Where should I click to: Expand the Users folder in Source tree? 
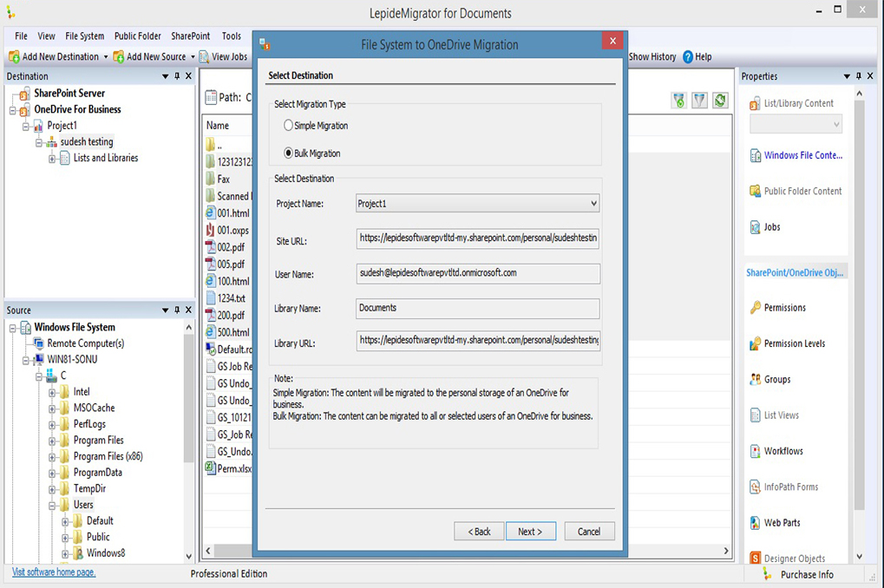pos(54,504)
